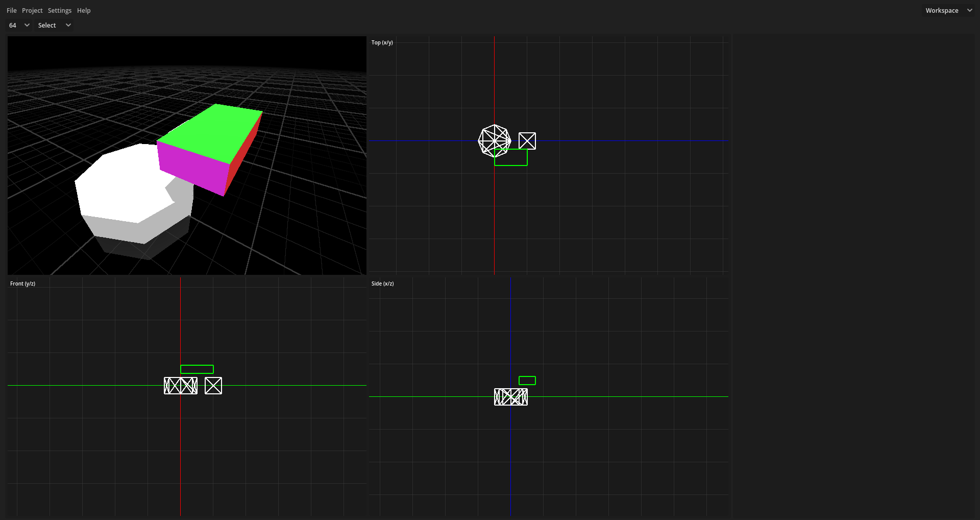Image resolution: width=980 pixels, height=520 pixels.
Task: Select the wide crossed wireframe in Front view
Action: coord(181,386)
